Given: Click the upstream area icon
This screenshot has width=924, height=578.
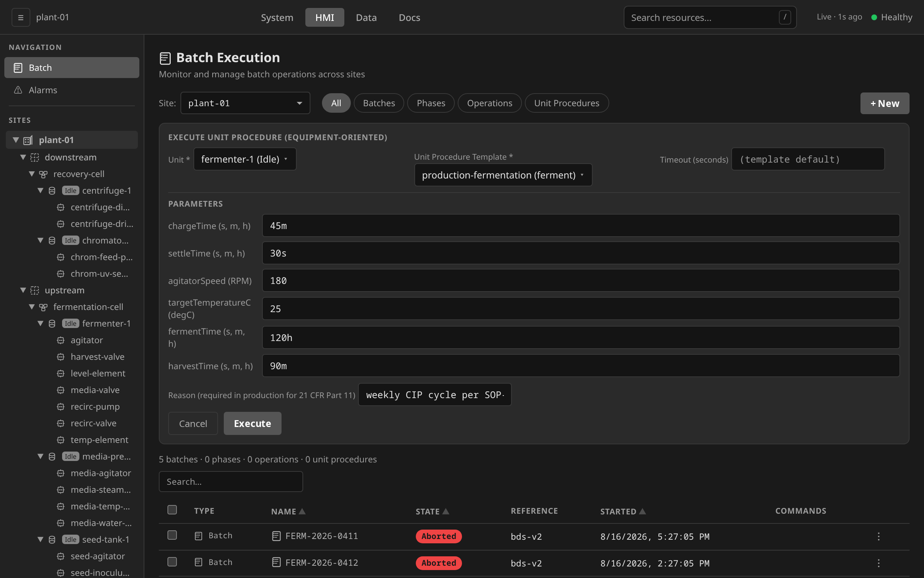Looking at the screenshot, I should click(35, 290).
